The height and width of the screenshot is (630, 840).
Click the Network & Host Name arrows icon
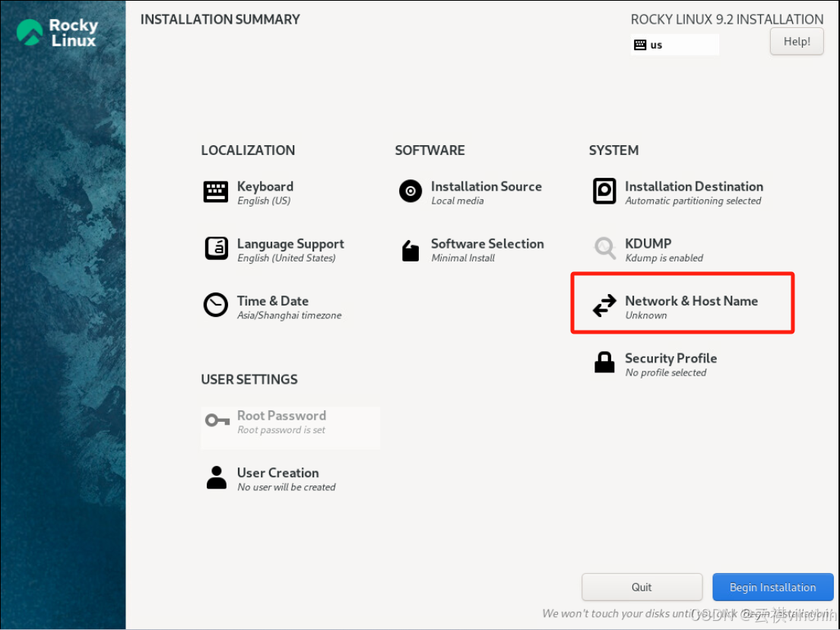(604, 306)
